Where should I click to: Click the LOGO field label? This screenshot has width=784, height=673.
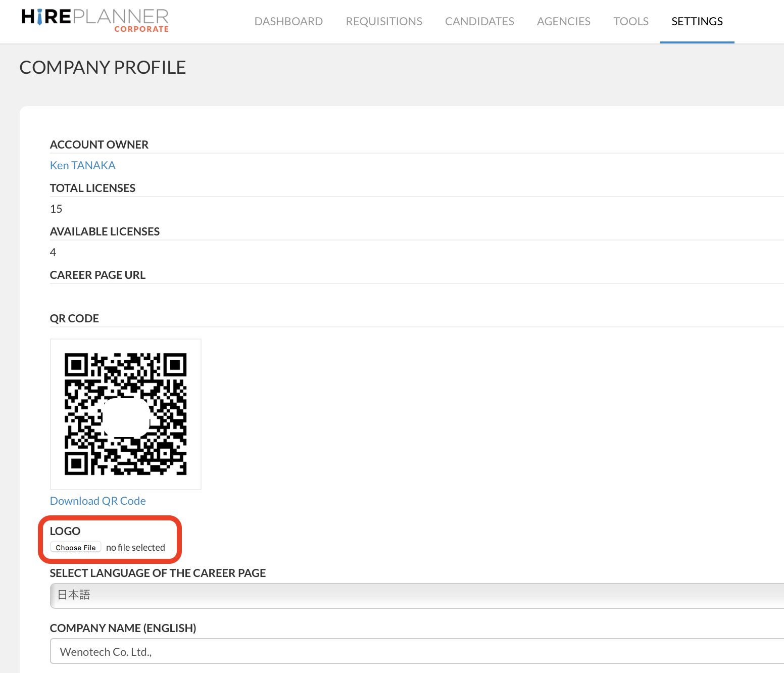click(65, 531)
